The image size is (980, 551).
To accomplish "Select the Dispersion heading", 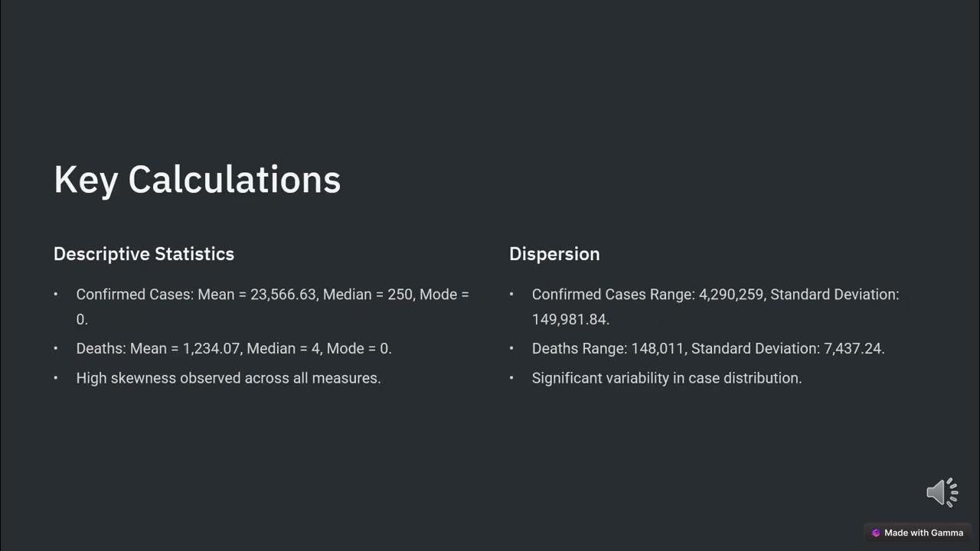I will pyautogui.click(x=554, y=254).
